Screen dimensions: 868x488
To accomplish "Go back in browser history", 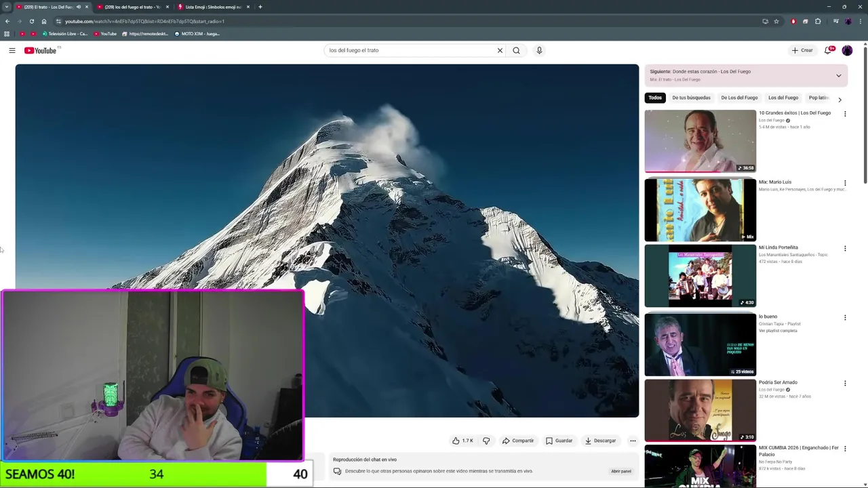I will point(7,21).
